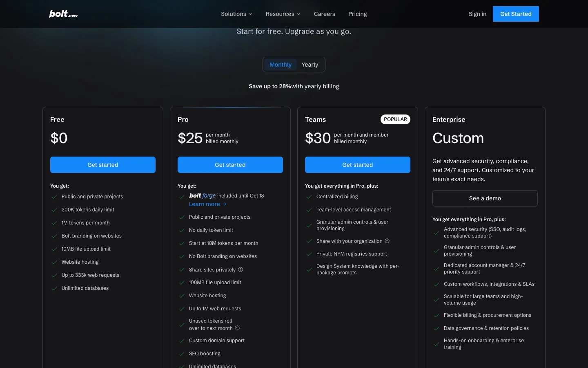The width and height of the screenshot is (588, 368).
Task: Click the $30 Teams plan price
Action: tap(318, 138)
